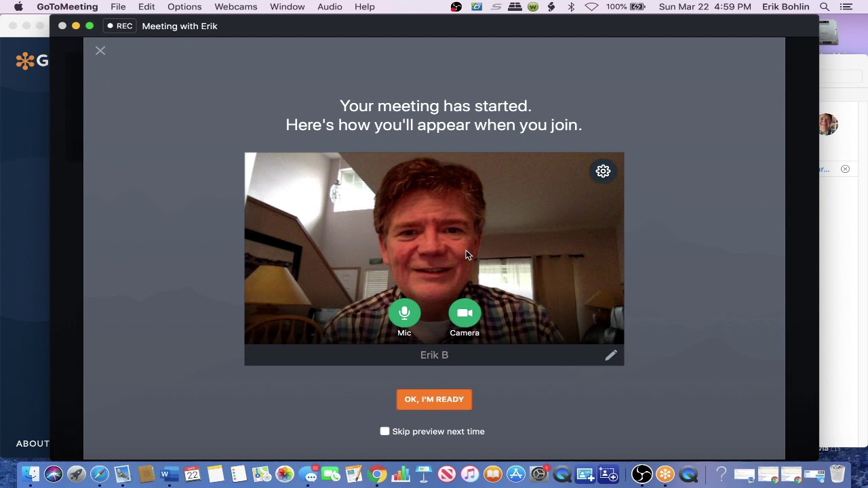Click the date and time in menu bar

pos(705,7)
